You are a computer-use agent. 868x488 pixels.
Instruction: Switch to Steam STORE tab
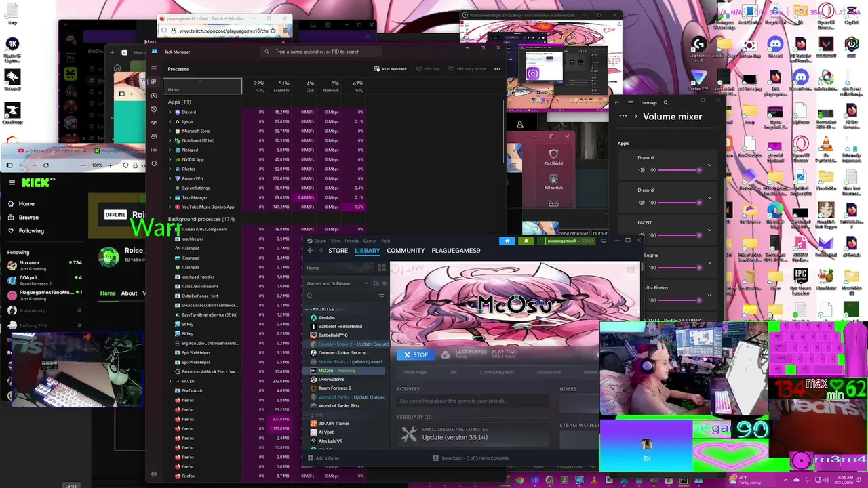pyautogui.click(x=338, y=251)
